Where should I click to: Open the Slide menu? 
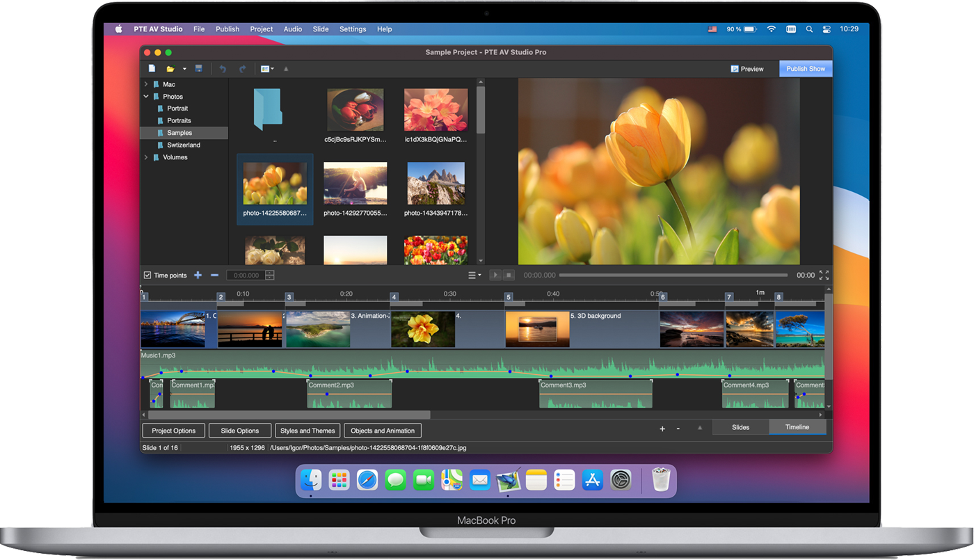pos(321,29)
